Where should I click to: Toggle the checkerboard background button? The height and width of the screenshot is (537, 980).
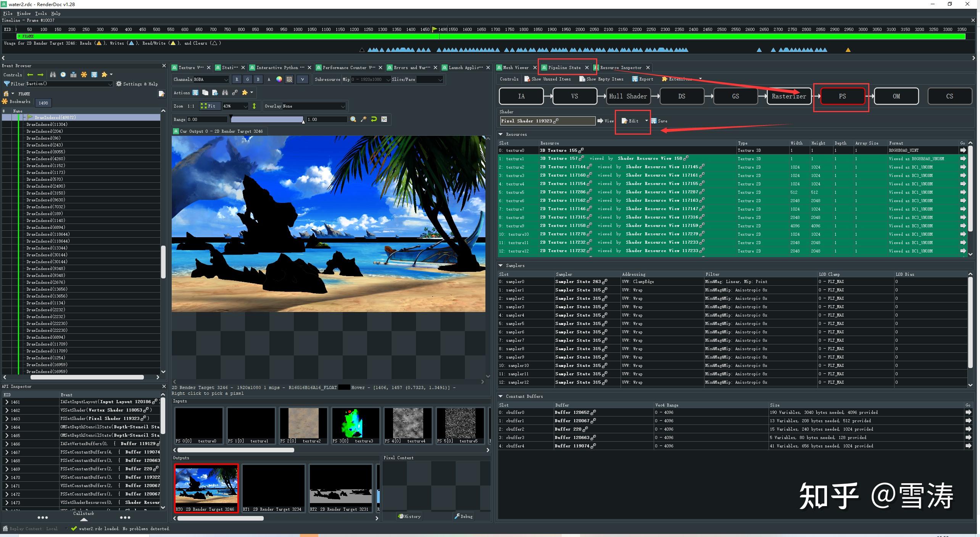pyautogui.click(x=290, y=79)
